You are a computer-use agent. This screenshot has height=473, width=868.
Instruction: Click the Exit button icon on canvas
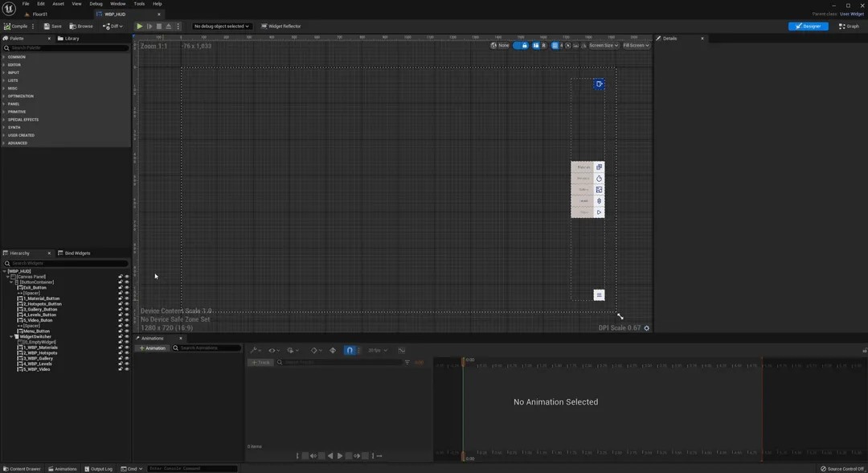[599, 84]
